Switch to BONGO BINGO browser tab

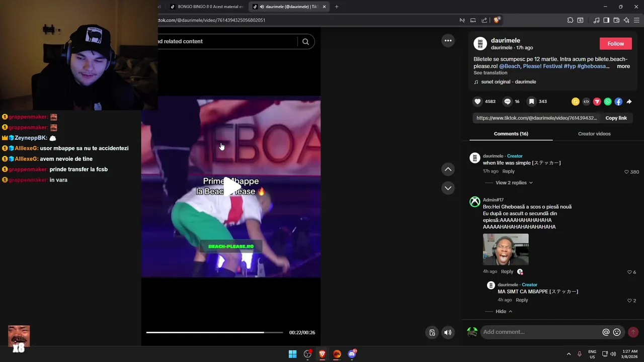tap(206, 7)
